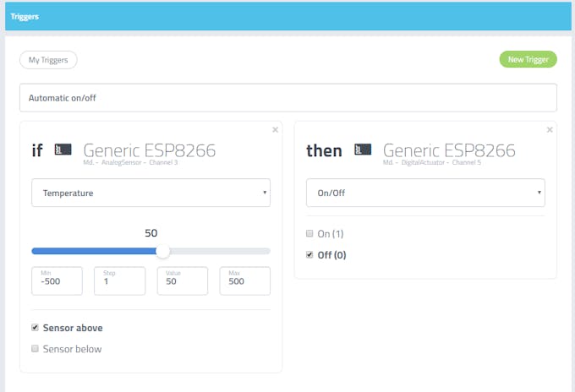575x392 pixels.
Task: Click Generic ESP8266 title in then card
Action: click(449, 150)
